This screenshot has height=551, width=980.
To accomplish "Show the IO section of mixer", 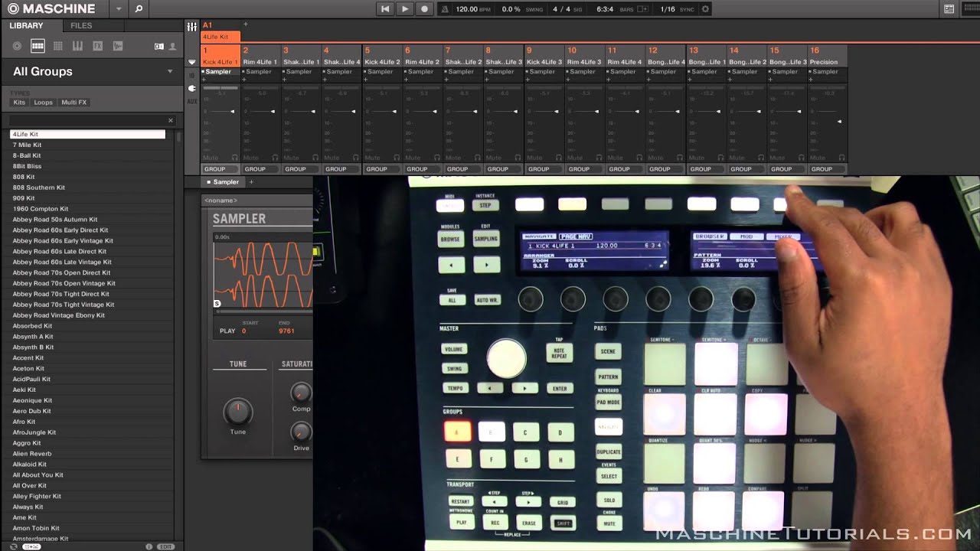I will (191, 76).
